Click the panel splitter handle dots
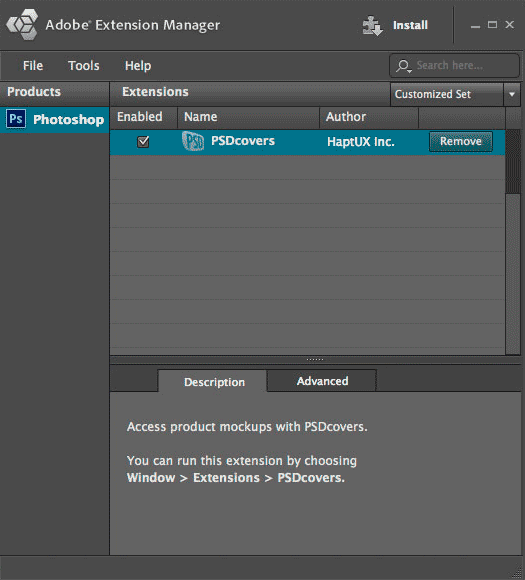525x580 pixels. [315, 360]
